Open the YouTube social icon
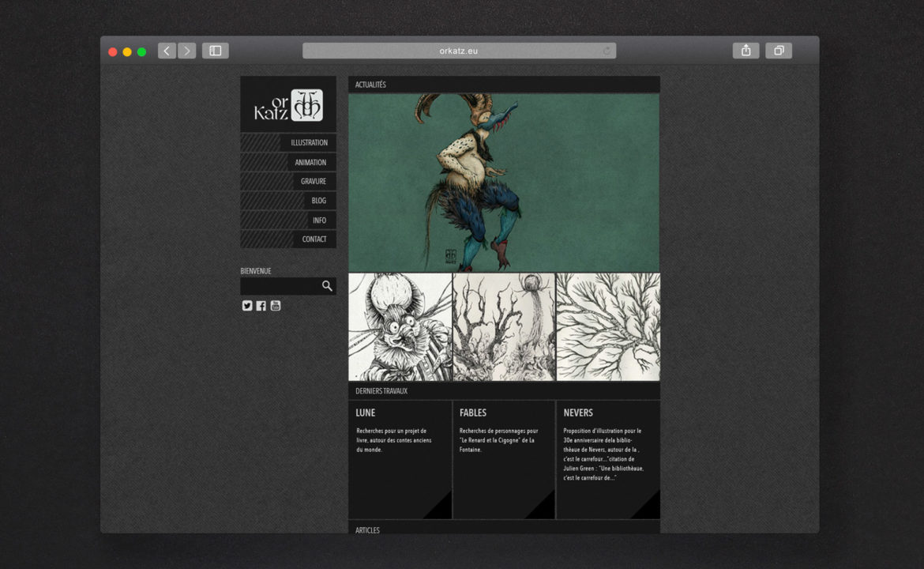This screenshot has width=924, height=569. (276, 306)
